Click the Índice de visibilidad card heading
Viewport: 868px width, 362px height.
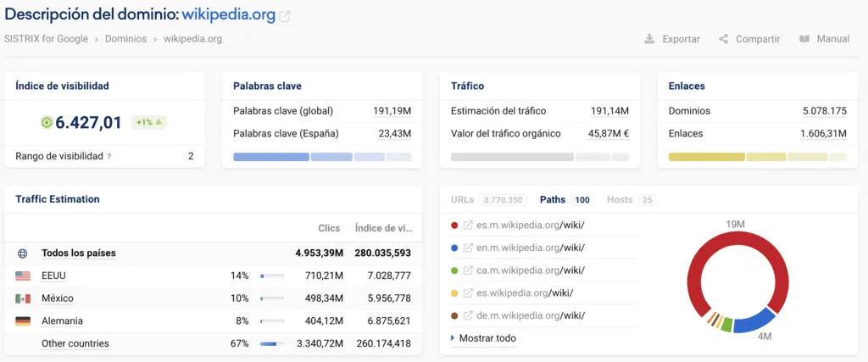pyautogui.click(x=62, y=86)
